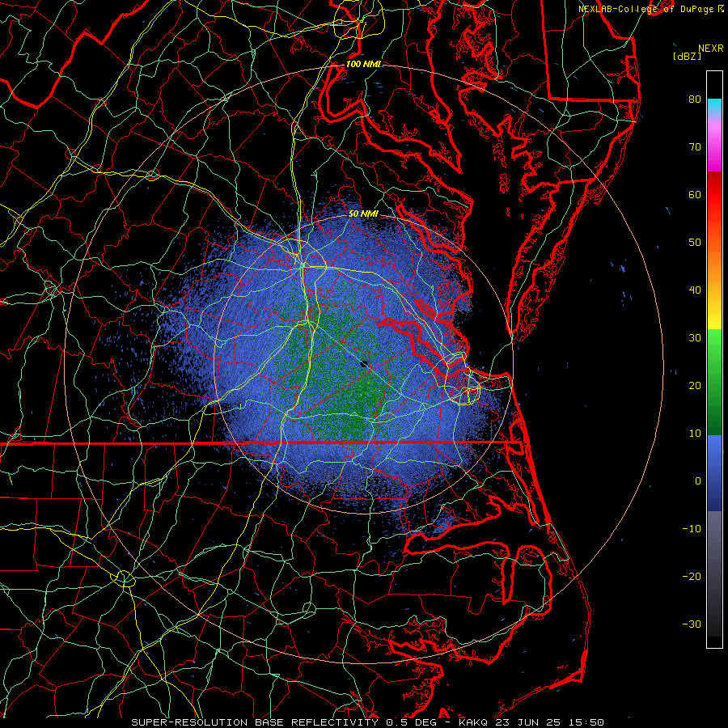Click the NEXR label above the color scale
The width and height of the screenshot is (728, 728).
coord(710,49)
